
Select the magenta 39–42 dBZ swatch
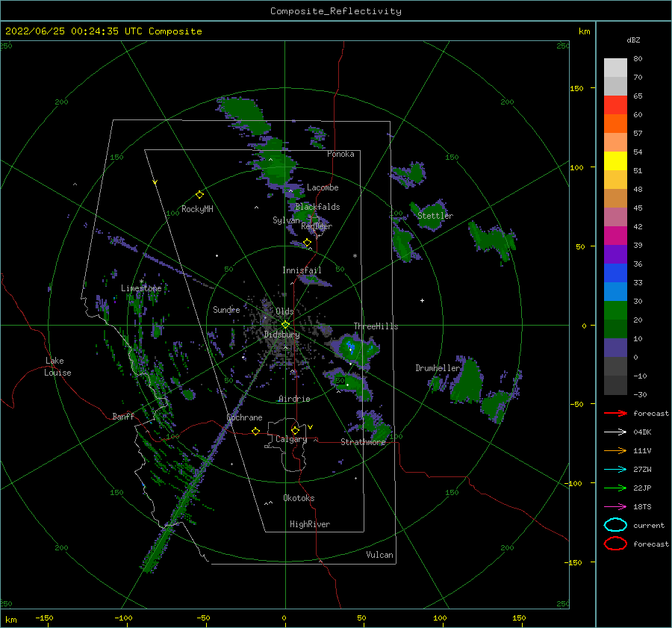(615, 236)
